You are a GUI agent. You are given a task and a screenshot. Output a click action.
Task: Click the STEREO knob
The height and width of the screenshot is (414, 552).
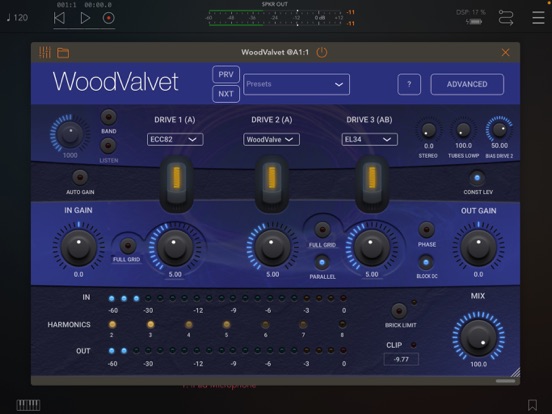pos(428,131)
